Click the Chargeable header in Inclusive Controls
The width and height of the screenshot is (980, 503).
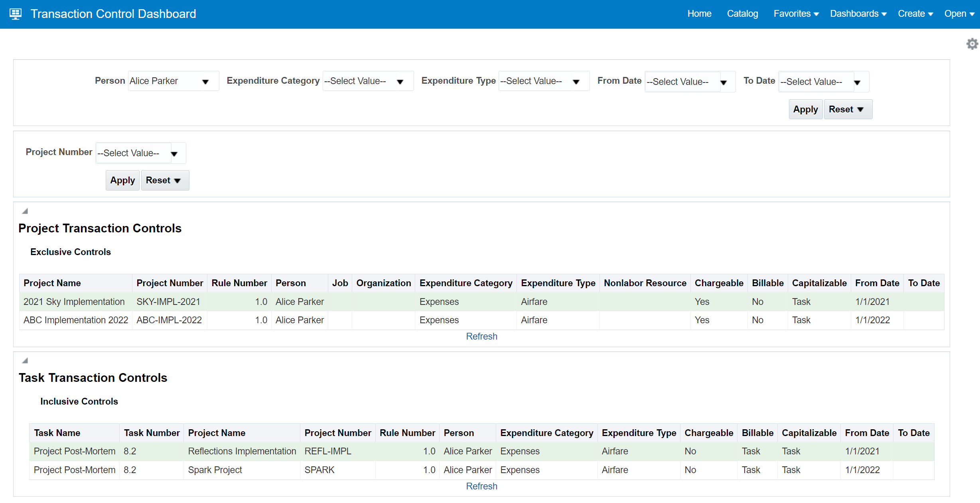click(x=709, y=433)
